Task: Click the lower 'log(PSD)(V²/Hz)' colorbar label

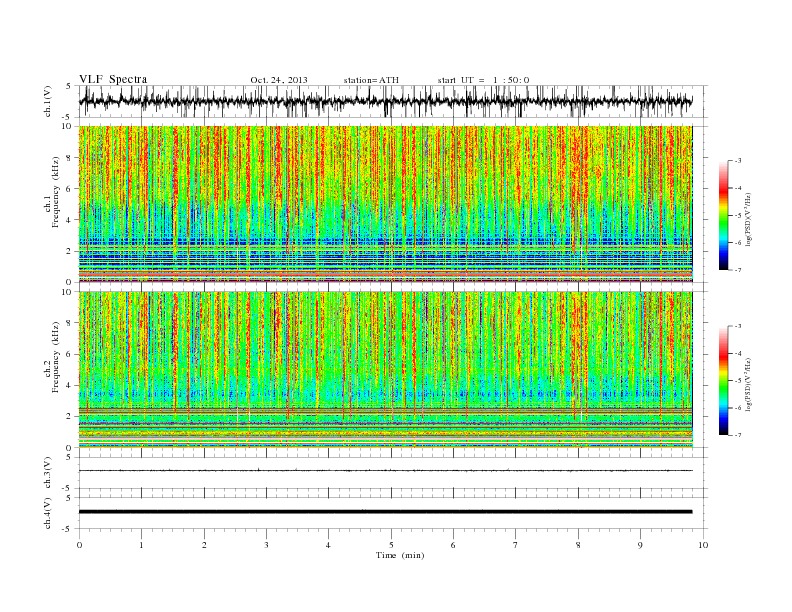Action: pos(750,384)
